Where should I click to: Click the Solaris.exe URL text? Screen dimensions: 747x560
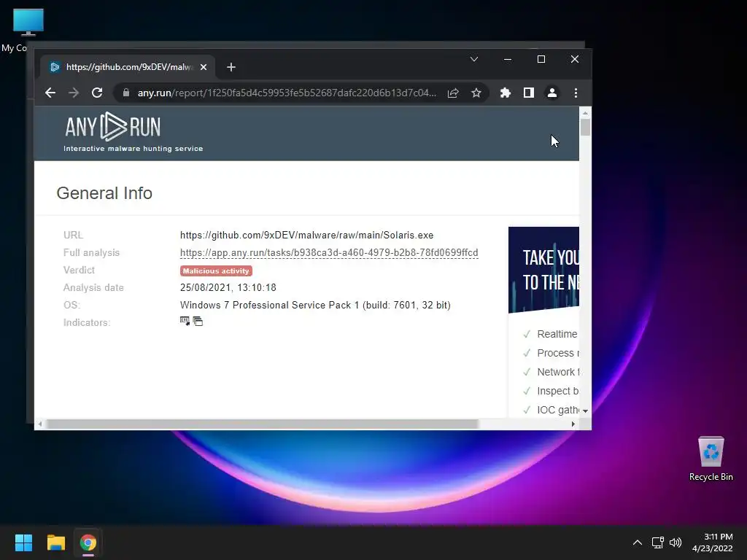tap(307, 236)
